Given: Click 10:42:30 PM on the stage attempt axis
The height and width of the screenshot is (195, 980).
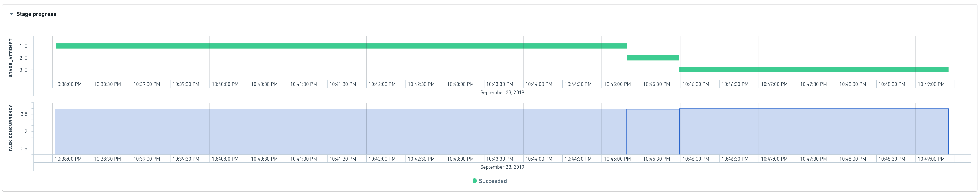Looking at the screenshot, I should click(x=421, y=84).
